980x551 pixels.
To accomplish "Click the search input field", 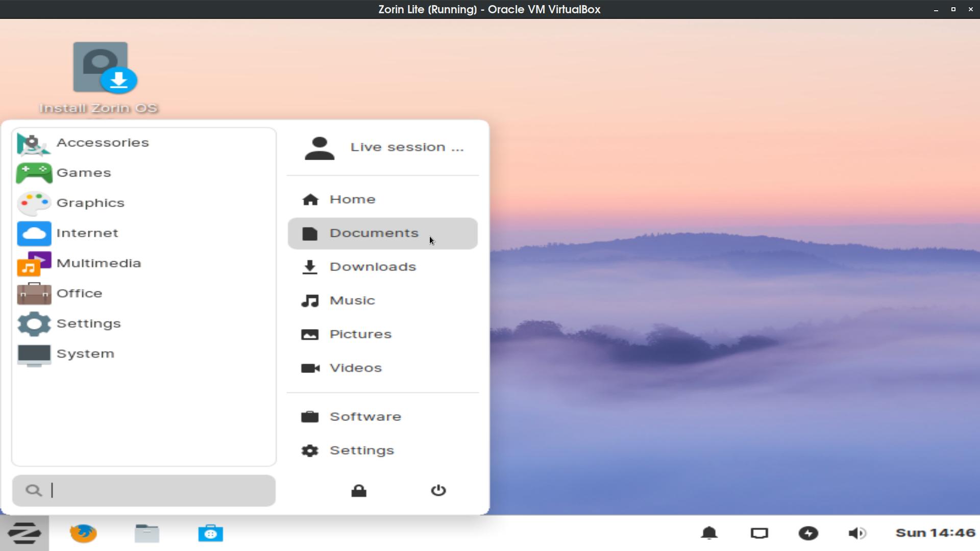I will pos(144,490).
